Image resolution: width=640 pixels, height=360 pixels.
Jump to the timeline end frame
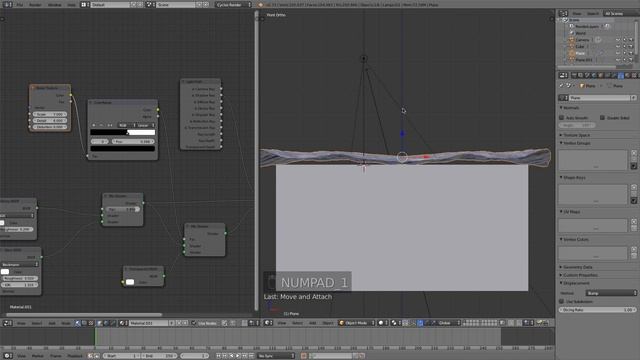click(251, 356)
